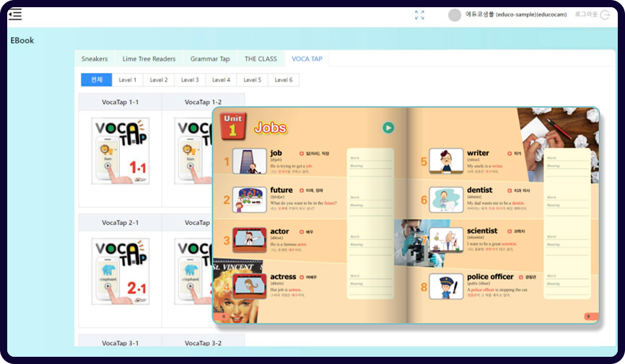The image size is (625, 364).
Task: Open the VocaTap 2-1 book cover
Action: [121, 270]
